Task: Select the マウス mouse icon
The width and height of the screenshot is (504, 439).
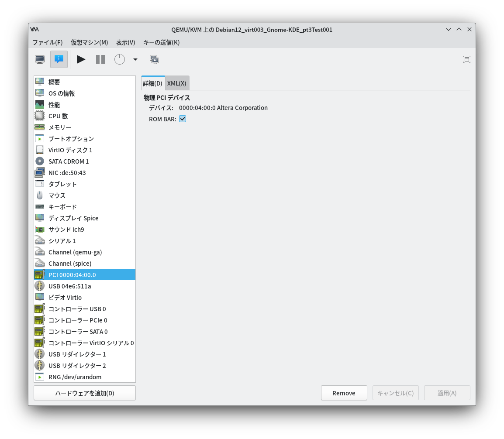Action: [x=40, y=195]
